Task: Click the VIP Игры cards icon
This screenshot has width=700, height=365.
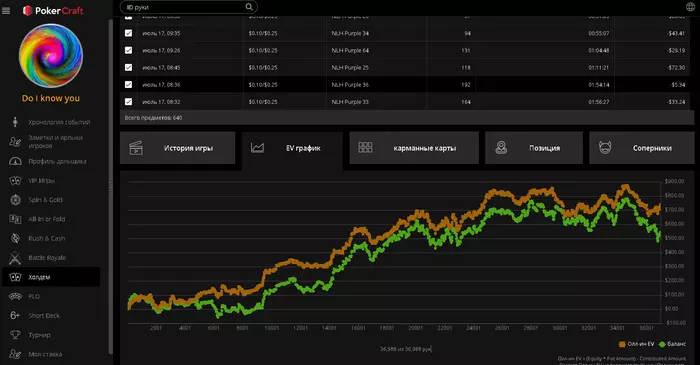Action: (x=15, y=181)
